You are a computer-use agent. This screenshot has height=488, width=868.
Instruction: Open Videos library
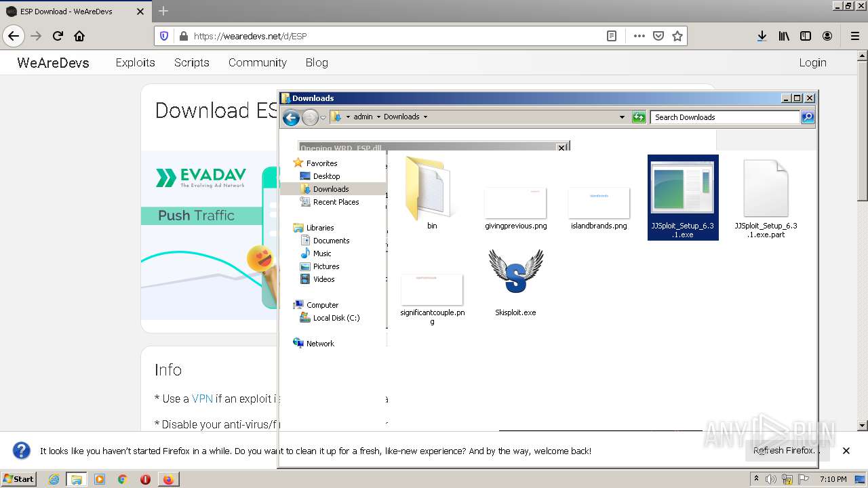click(x=323, y=279)
